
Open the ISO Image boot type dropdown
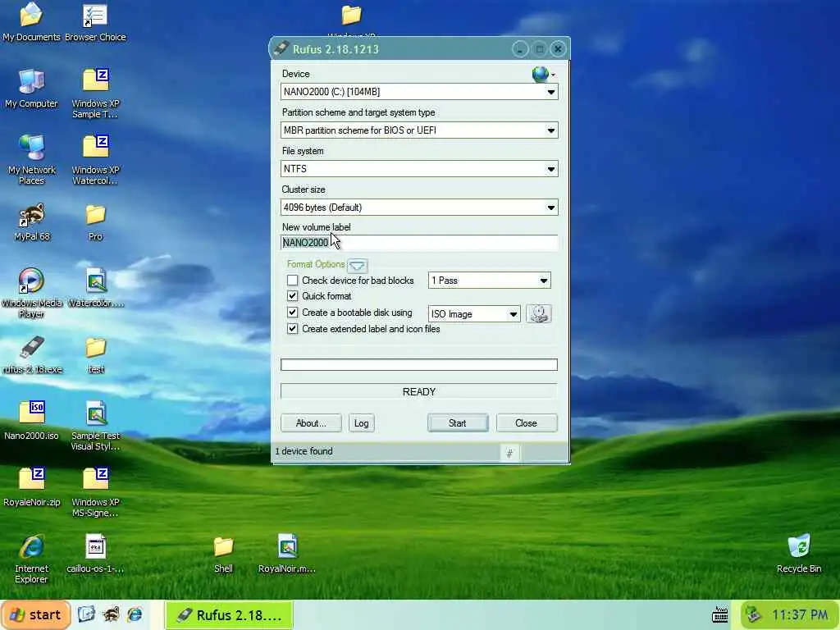(x=474, y=314)
